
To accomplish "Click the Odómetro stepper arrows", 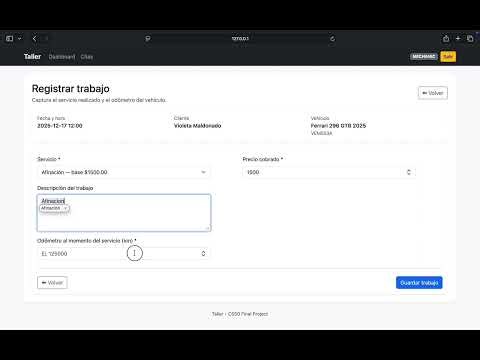I will click(x=203, y=254).
